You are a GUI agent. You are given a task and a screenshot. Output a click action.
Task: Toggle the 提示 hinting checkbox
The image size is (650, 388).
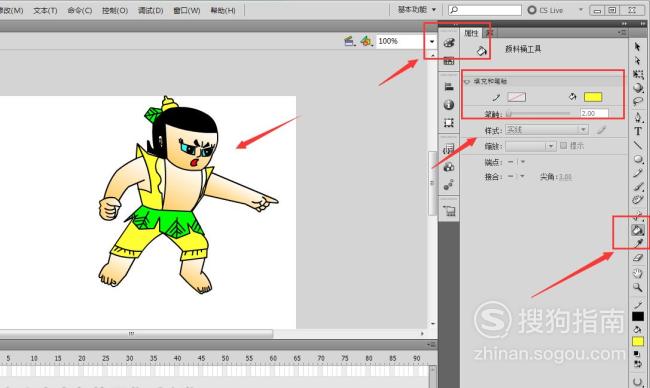coord(563,146)
